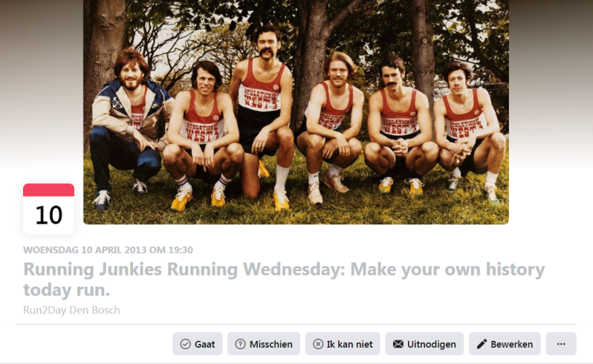Open the Run2Day Den Bosch location link
Image resolution: width=593 pixels, height=364 pixels.
71,310
